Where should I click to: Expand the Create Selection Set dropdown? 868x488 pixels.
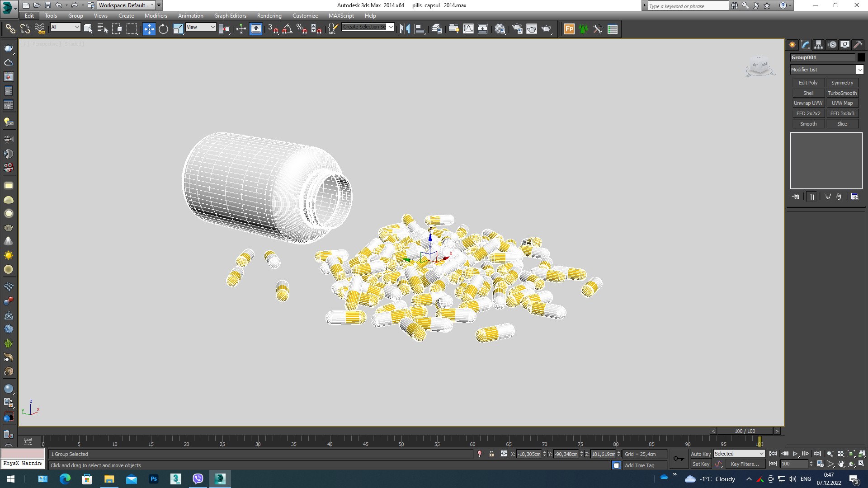tap(391, 27)
